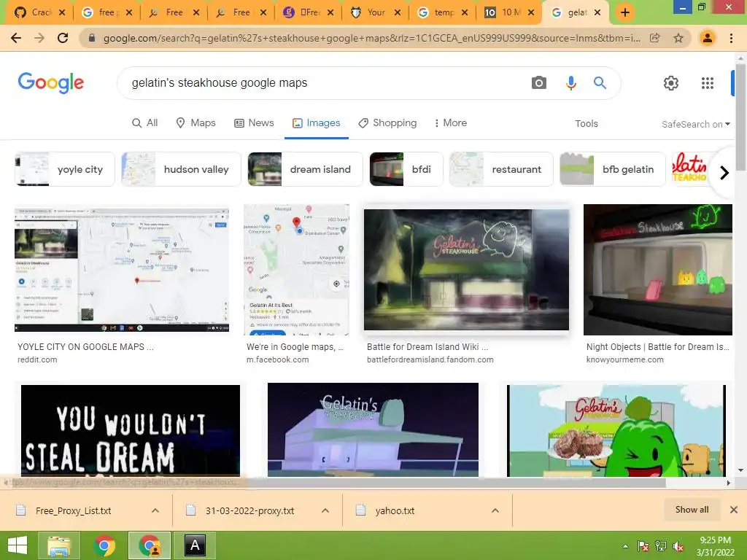Open Chrome from the taskbar
The height and width of the screenshot is (560, 747).
(104, 545)
